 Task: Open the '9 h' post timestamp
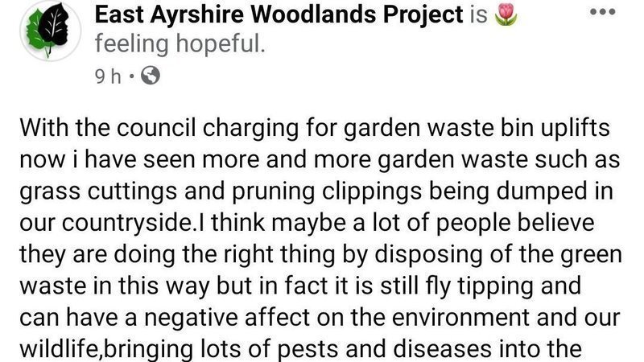(106, 77)
